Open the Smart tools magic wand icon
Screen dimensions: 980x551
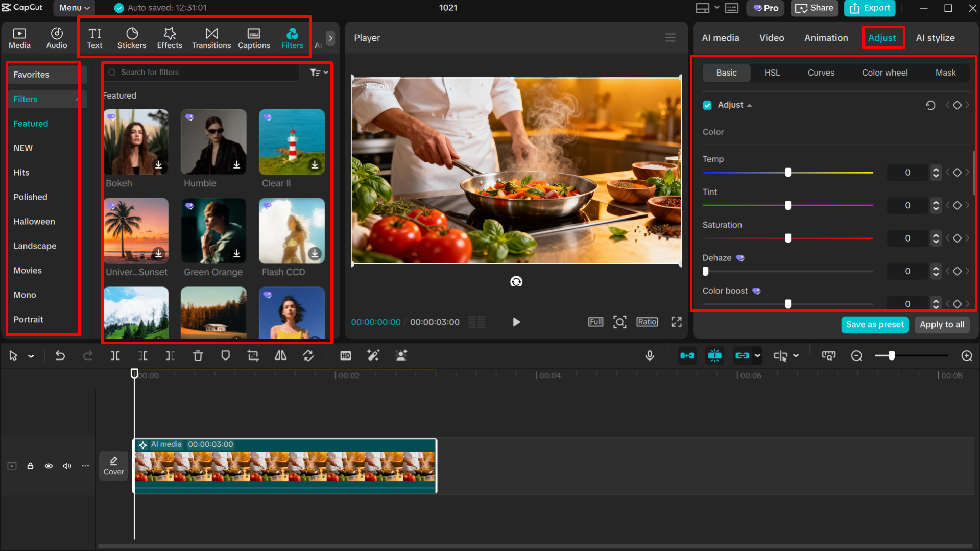pyautogui.click(x=373, y=355)
